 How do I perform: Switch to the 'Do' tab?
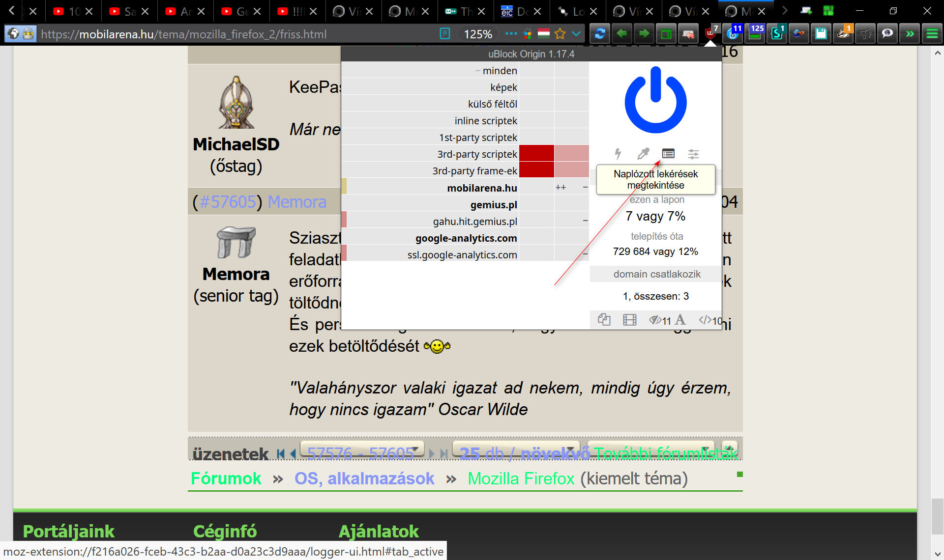point(522,11)
